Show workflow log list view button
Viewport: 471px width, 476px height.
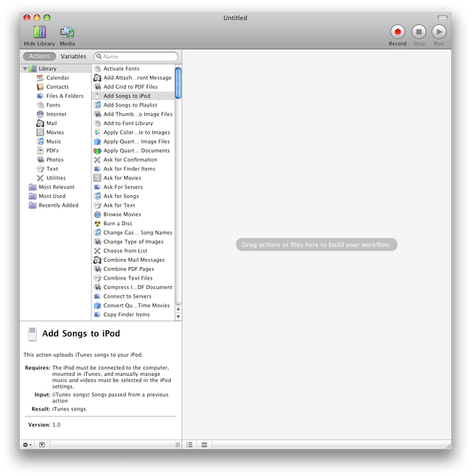189,444
